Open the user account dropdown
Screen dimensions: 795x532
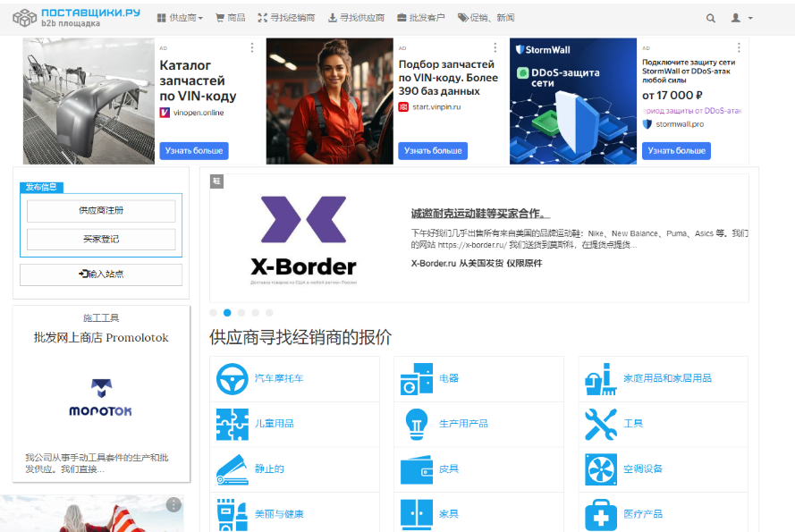(741, 18)
